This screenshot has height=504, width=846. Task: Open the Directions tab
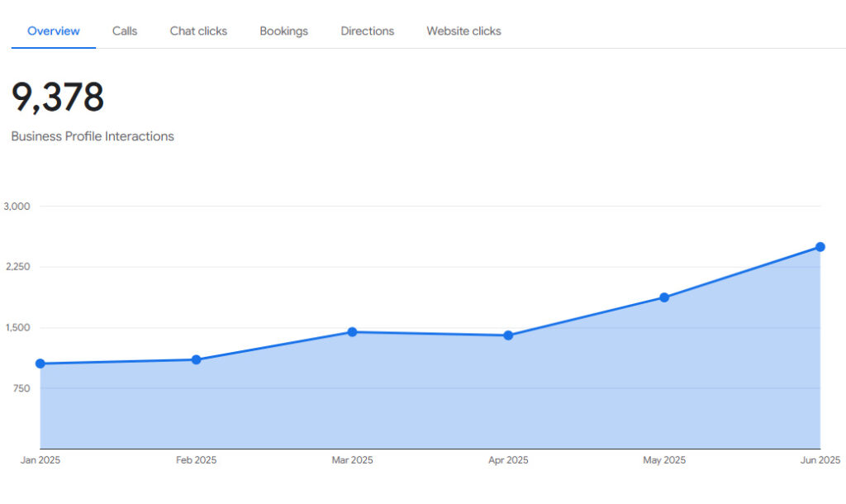[367, 31]
